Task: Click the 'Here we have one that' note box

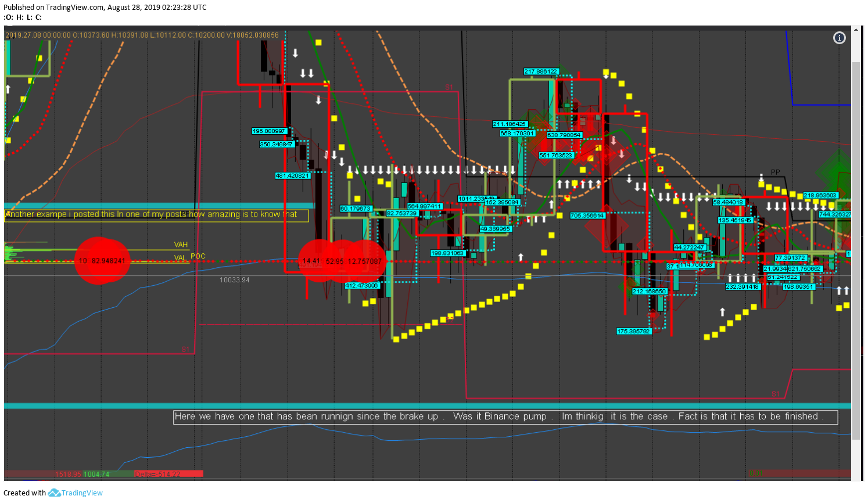Action: click(505, 417)
